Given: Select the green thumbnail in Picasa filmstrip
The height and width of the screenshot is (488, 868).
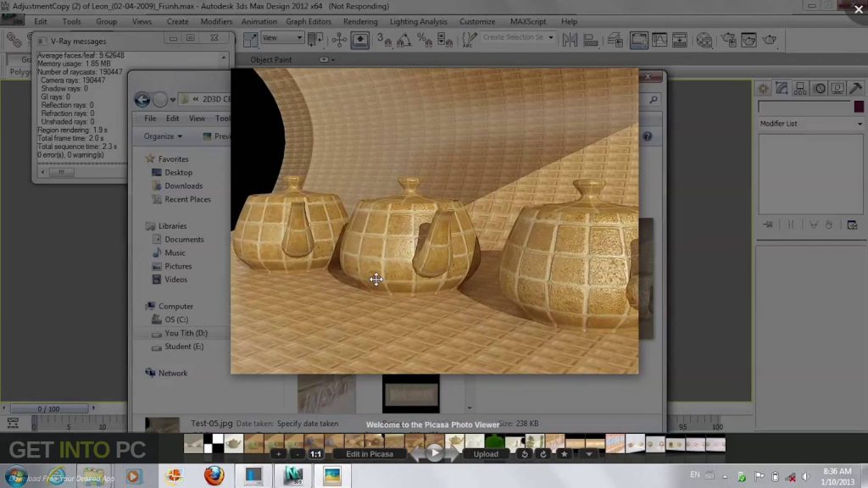Looking at the screenshot, I should 494,443.
